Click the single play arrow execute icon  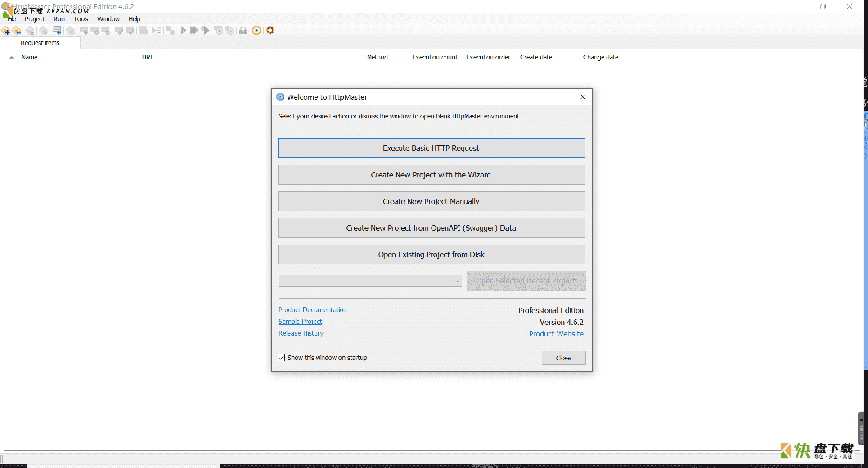click(183, 31)
